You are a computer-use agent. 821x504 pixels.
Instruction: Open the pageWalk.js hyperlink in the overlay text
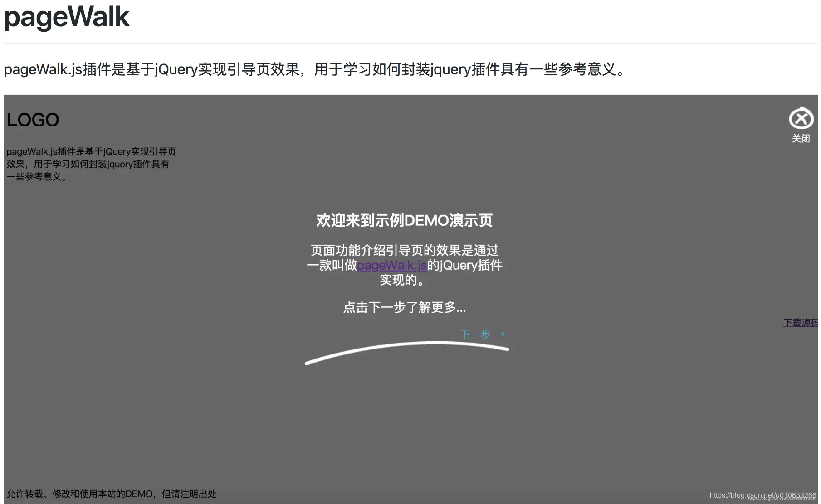point(392,265)
